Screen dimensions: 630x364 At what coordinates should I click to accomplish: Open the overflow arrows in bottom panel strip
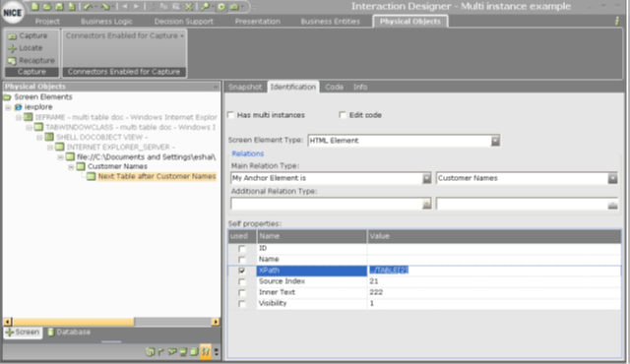(x=217, y=352)
